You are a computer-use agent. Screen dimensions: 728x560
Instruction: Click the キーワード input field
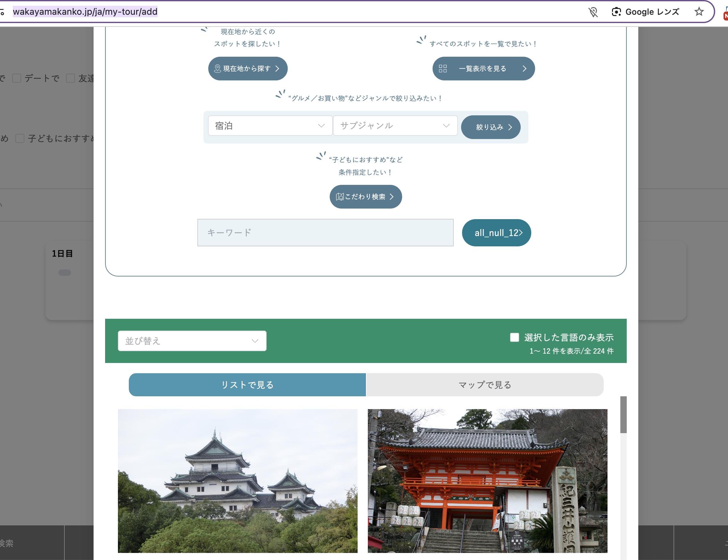pyautogui.click(x=325, y=233)
